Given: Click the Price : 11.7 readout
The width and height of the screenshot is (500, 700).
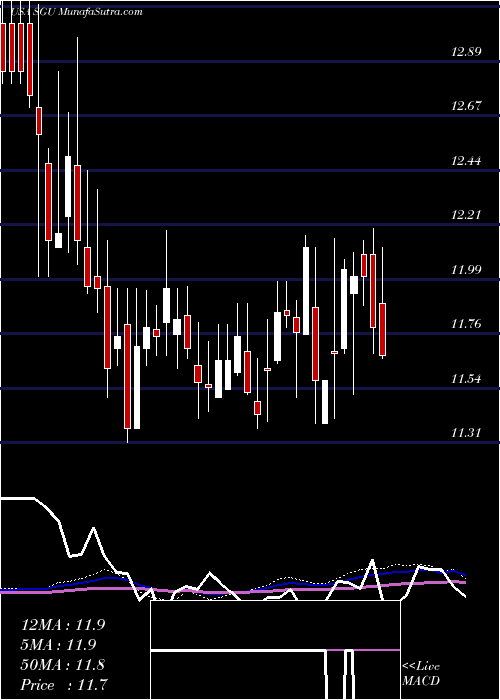Looking at the screenshot, I should [x=63, y=685].
